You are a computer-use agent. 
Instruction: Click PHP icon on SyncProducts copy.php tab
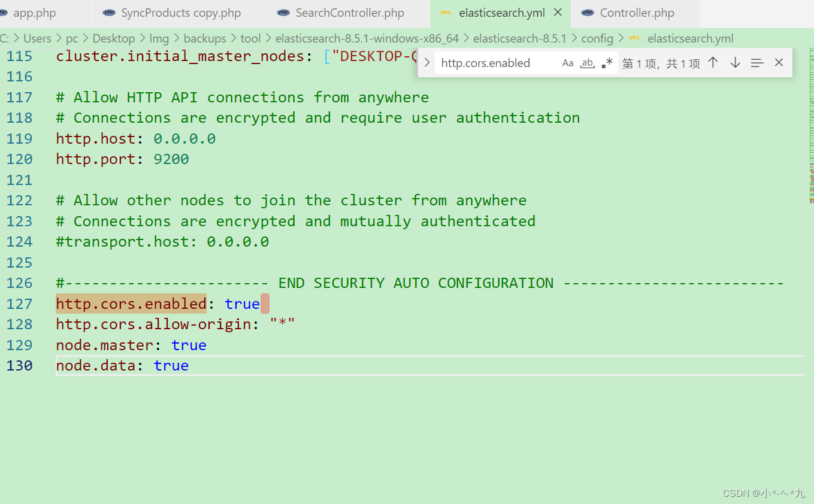coord(109,13)
